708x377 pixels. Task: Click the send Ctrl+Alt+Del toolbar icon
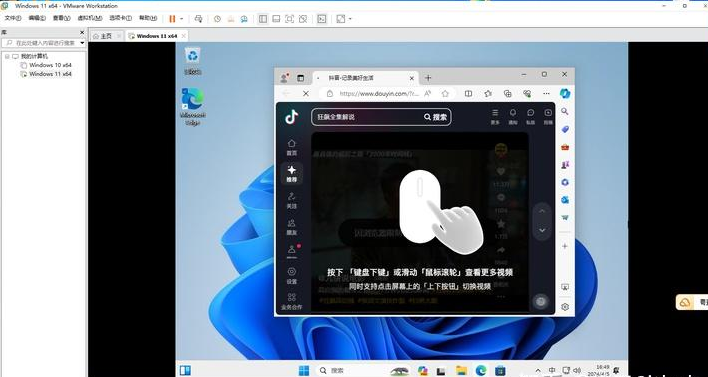198,19
